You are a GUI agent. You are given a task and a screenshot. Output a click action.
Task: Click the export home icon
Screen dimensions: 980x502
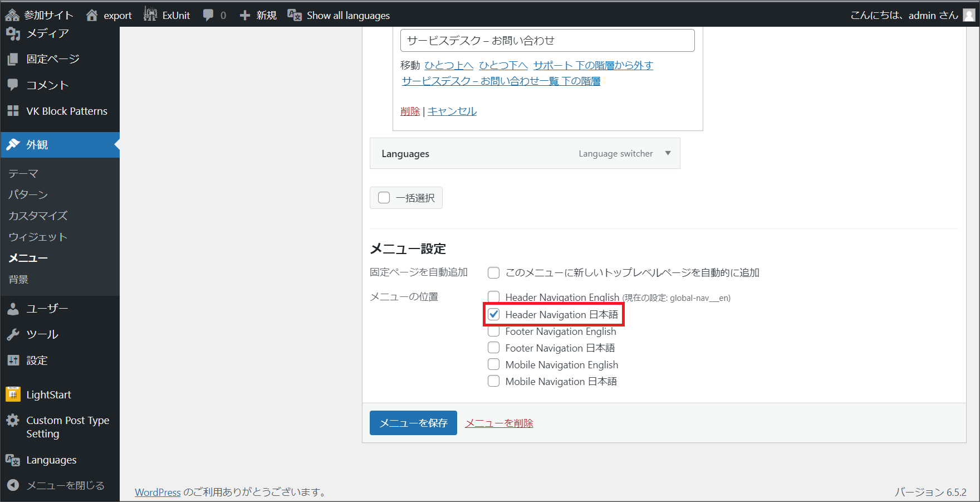point(92,15)
